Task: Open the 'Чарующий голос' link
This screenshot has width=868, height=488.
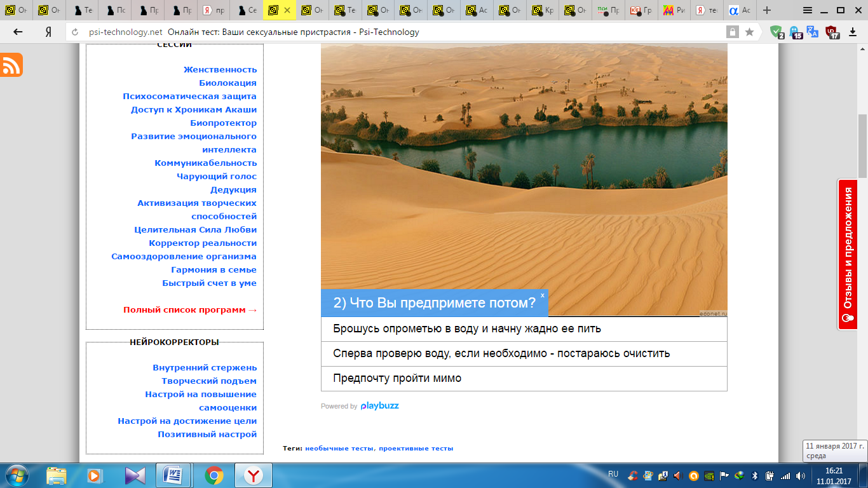Action: 217,177
